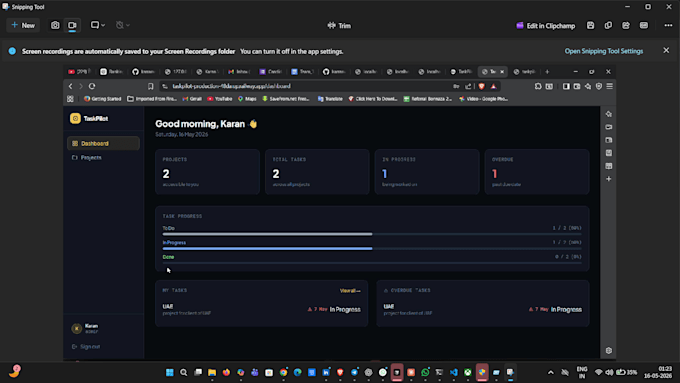Select the Gmail Inbox browser tab
The height and width of the screenshot is (383, 680).
(239, 72)
